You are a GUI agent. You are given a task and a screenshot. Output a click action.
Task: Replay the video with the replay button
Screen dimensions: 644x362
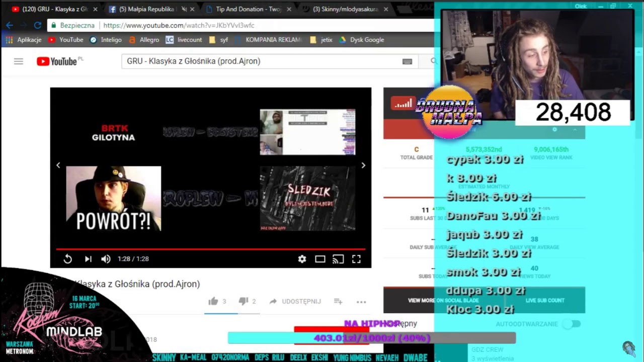67,259
